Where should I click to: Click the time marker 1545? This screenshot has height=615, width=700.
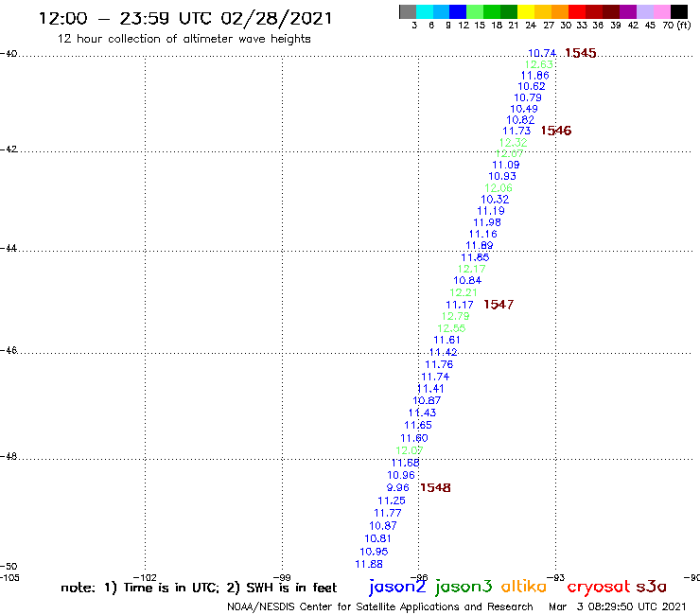click(581, 53)
